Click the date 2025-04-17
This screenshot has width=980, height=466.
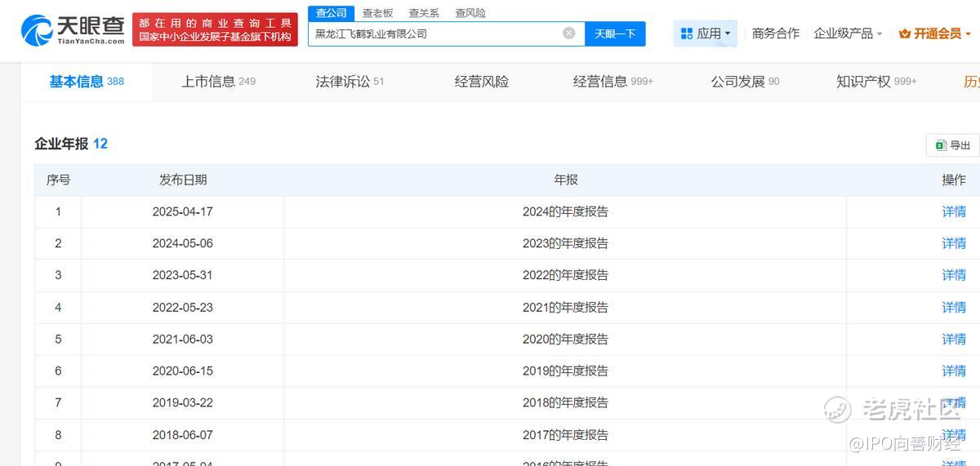point(182,211)
